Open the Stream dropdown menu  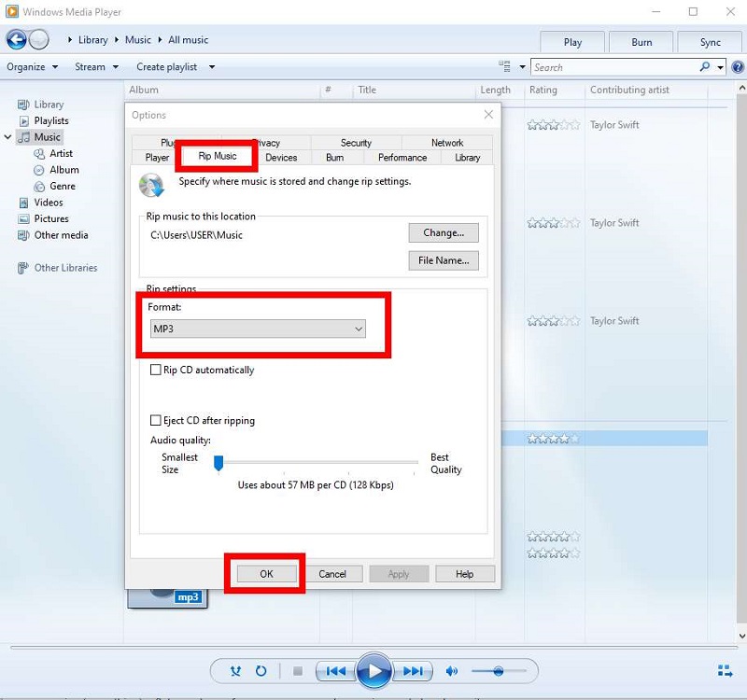96,67
